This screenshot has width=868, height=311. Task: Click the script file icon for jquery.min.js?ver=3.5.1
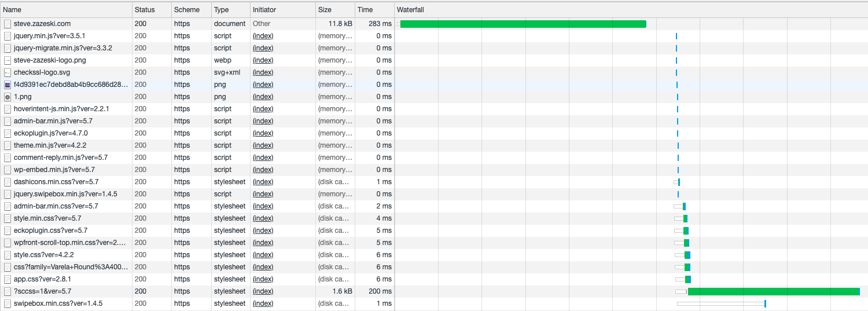8,36
